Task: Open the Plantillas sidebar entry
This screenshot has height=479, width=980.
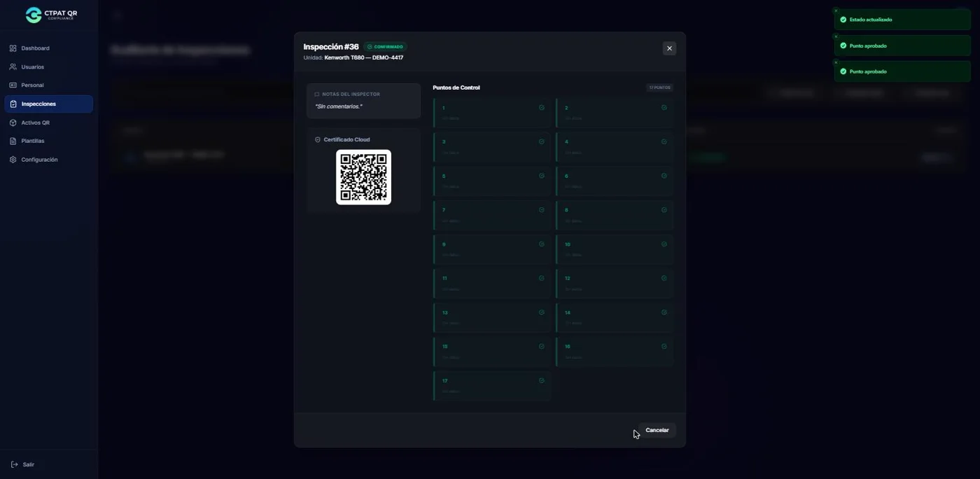Action: pyautogui.click(x=48, y=141)
